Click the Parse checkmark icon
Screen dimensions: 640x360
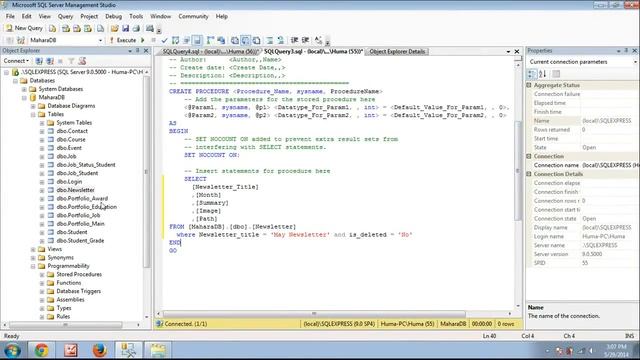[x=164, y=40]
